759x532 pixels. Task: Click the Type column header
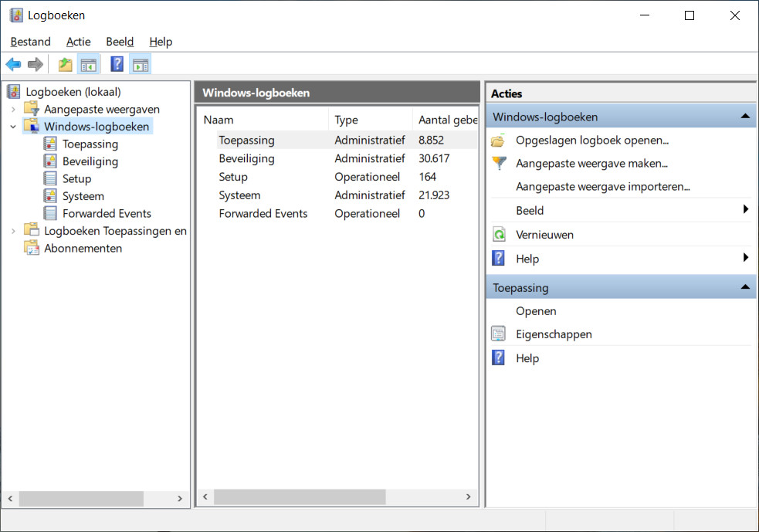pos(347,120)
